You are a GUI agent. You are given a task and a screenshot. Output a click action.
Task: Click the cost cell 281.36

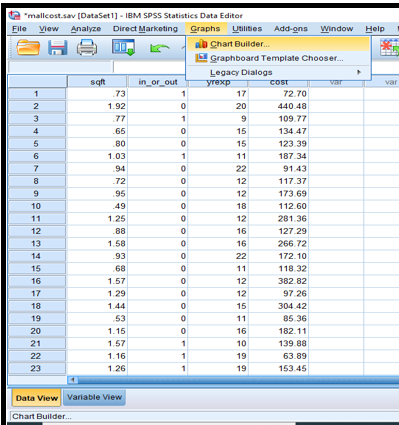(279, 219)
